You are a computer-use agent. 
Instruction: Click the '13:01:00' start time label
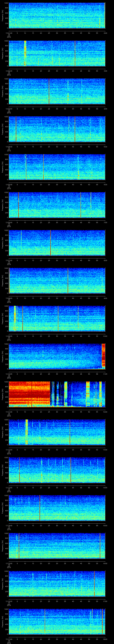[9, 33]
